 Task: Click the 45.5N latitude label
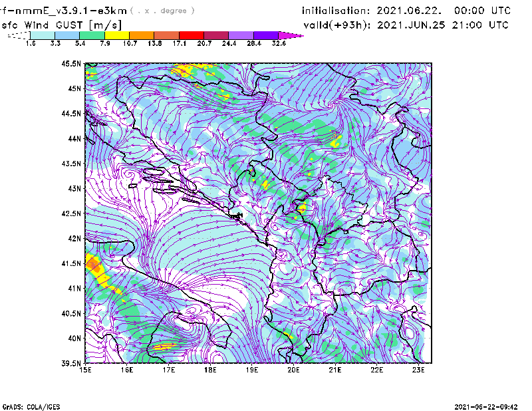pyautogui.click(x=71, y=63)
